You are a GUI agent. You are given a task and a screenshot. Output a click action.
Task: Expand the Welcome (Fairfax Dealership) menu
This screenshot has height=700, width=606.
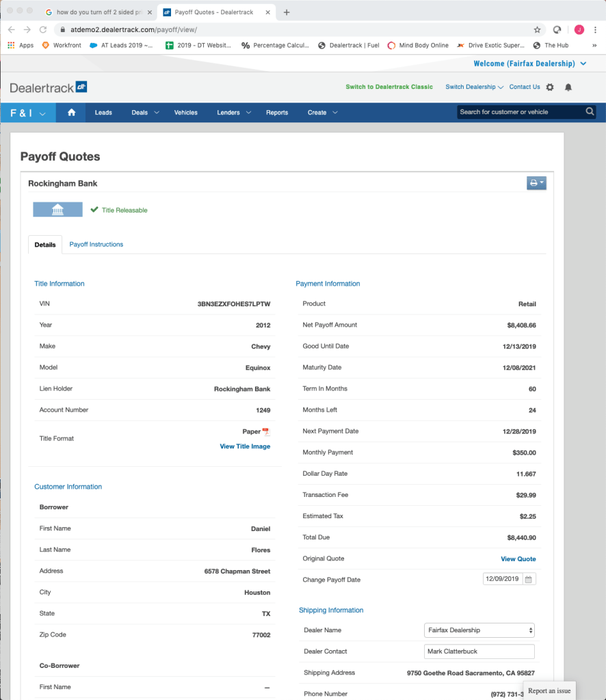530,64
